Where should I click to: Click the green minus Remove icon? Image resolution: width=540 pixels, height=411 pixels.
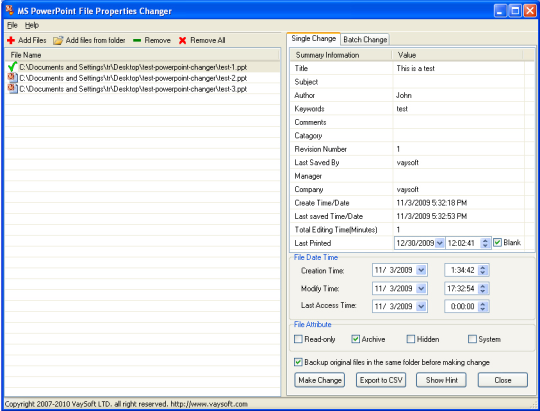click(137, 40)
